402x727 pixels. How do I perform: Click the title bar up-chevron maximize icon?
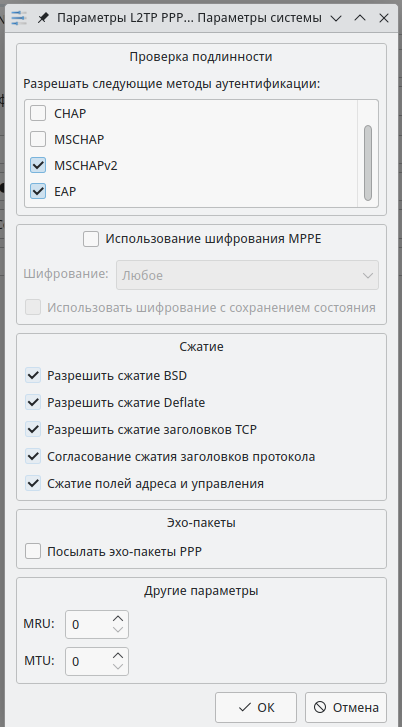pyautogui.click(x=360, y=19)
